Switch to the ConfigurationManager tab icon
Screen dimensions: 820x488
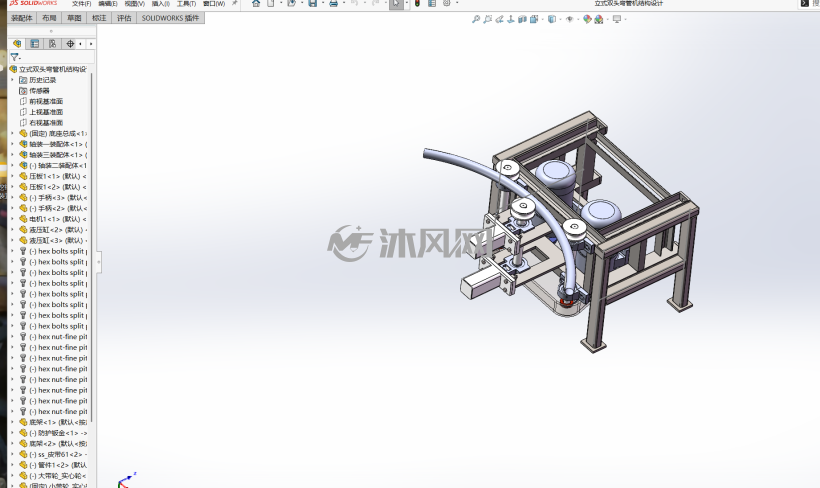(52, 44)
